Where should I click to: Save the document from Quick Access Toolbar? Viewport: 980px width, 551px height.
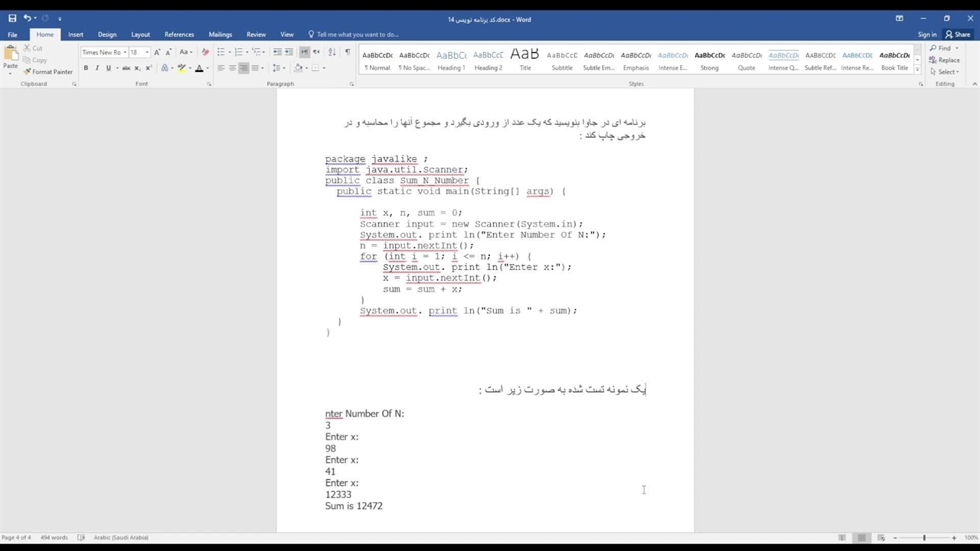pyautogui.click(x=12, y=18)
